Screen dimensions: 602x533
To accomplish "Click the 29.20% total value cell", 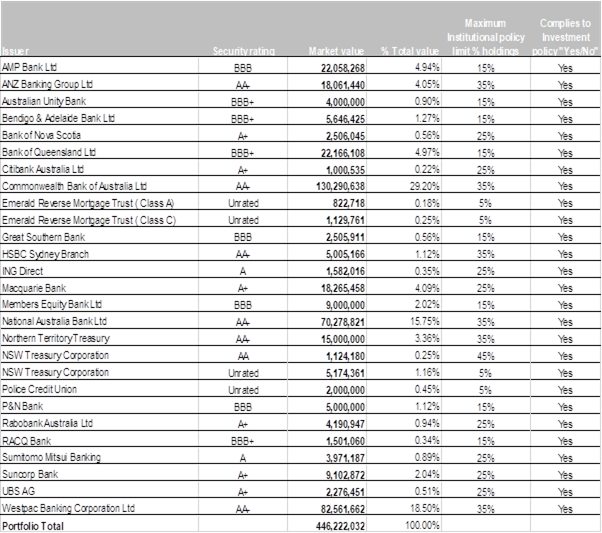I will tap(425, 186).
